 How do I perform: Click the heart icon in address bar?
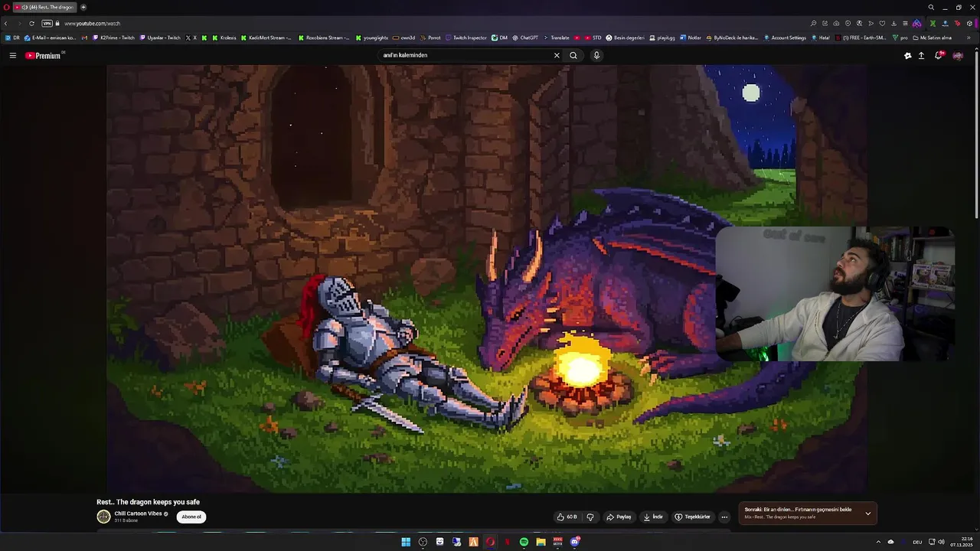pos(882,23)
